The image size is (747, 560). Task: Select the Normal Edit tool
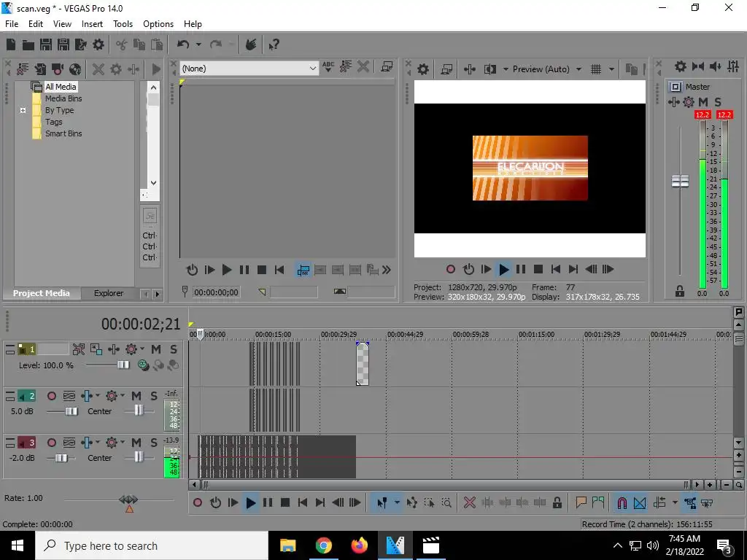click(x=382, y=503)
